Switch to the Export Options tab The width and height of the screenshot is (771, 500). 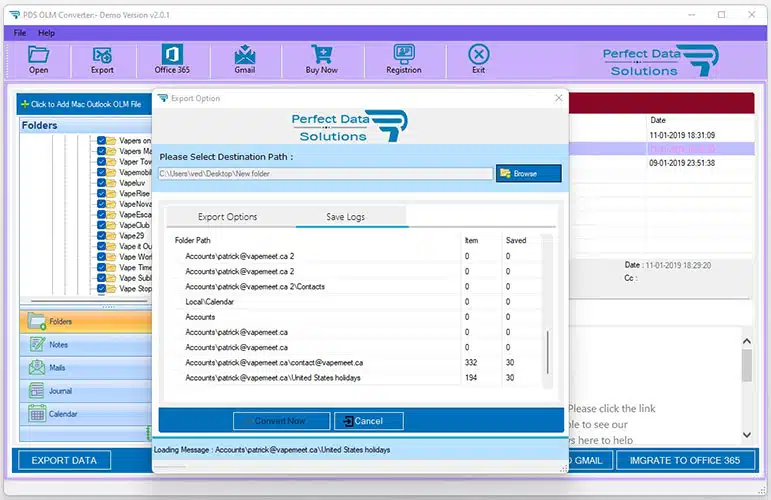coord(227,217)
